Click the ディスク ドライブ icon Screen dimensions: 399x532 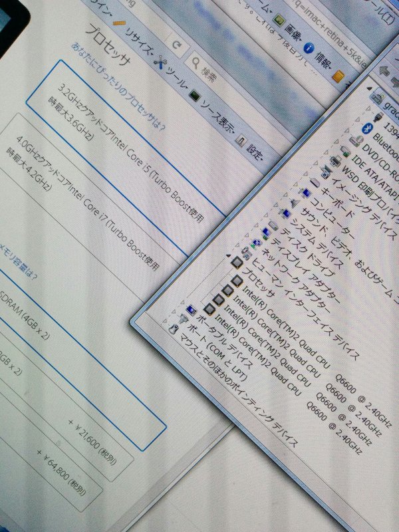coord(274,225)
